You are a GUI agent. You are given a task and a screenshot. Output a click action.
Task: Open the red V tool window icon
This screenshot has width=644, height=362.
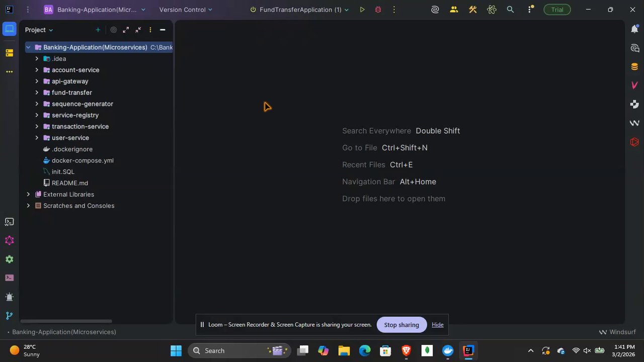[x=634, y=85]
